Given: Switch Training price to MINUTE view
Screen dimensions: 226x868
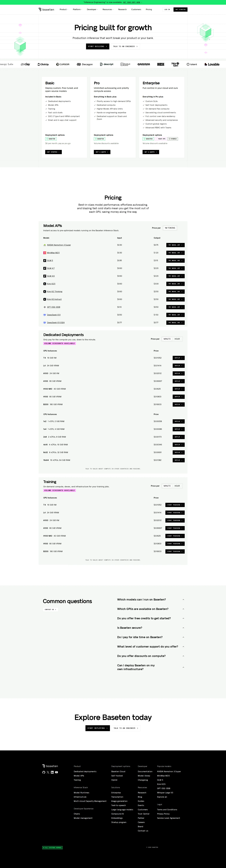Looking at the screenshot, I should pyautogui.click(x=167, y=486).
